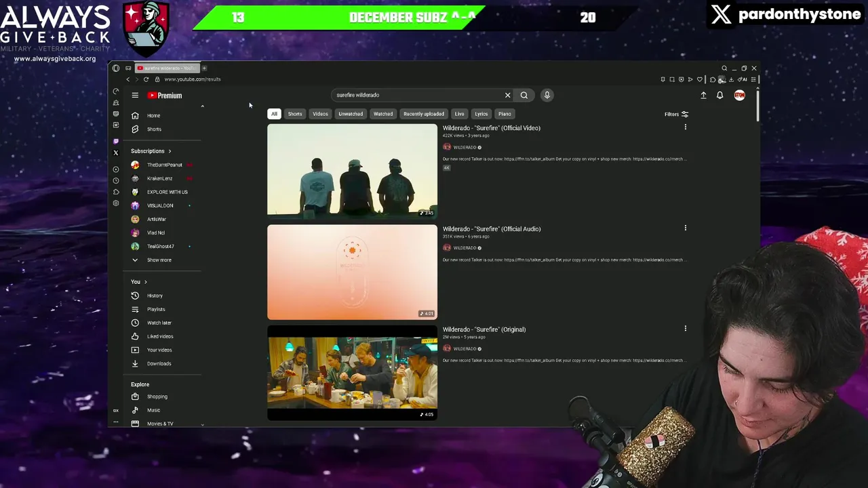This screenshot has height=488, width=868.
Task: Open Wilderado "Surefire" (Official Video) title
Action: pyautogui.click(x=492, y=128)
